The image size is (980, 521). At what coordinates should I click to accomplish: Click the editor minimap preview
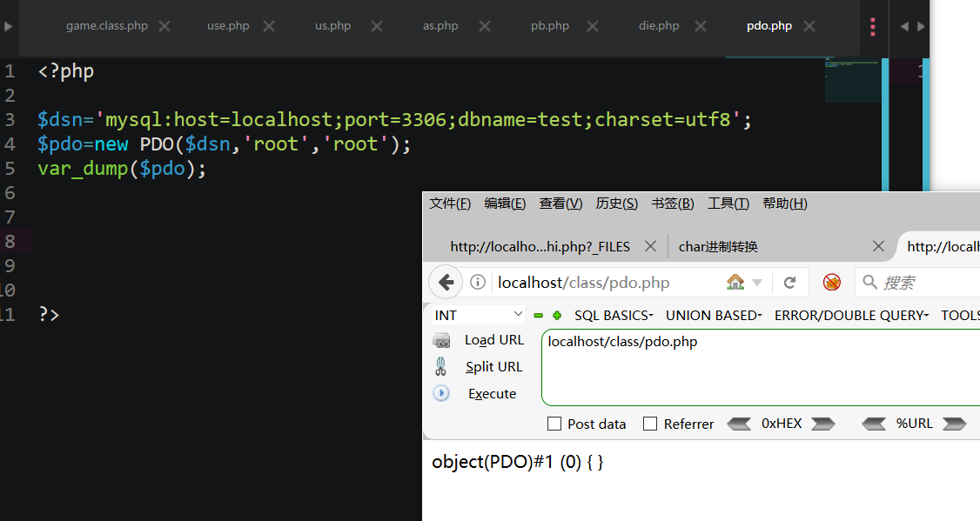coord(853,80)
